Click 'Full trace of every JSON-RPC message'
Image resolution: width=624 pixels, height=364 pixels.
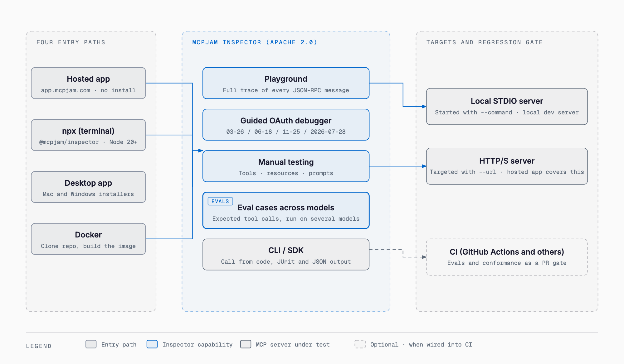point(286,90)
